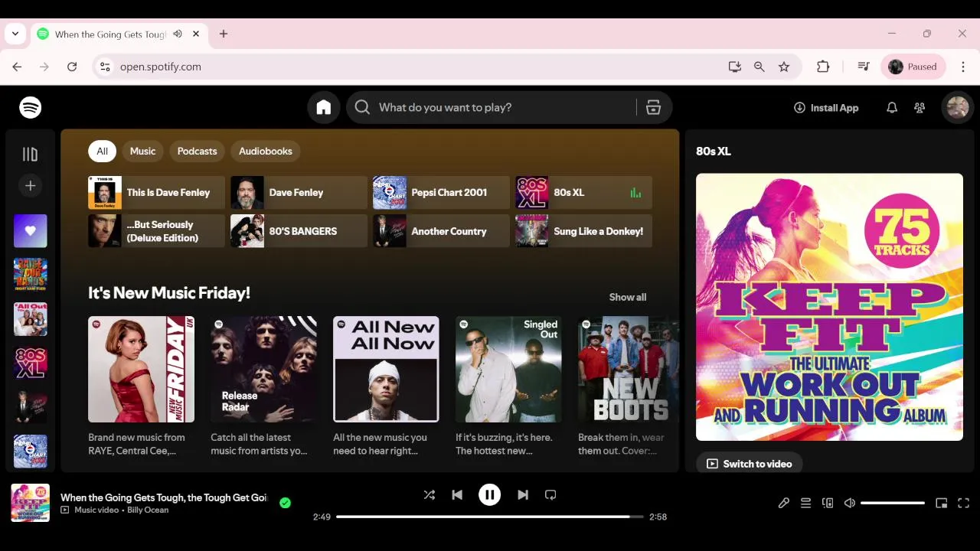The width and height of the screenshot is (980, 551).
Task: Reload the page in Chrome
Action: 72,67
